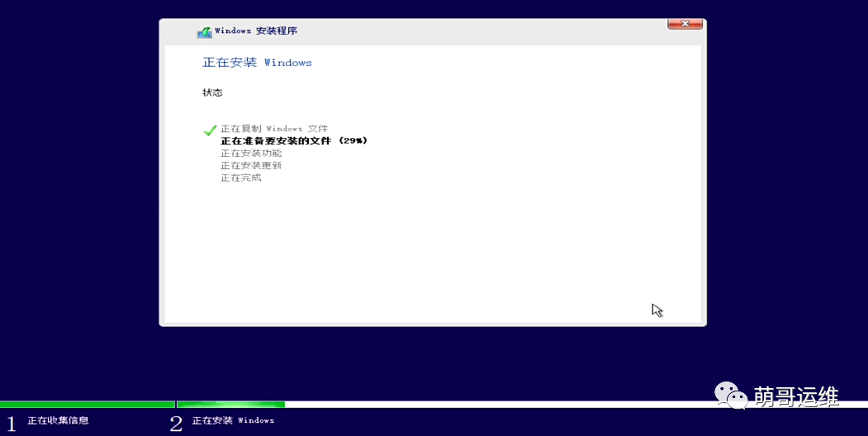
Task: Click the 正在复制 Windows 文件 step
Action: [x=274, y=128]
